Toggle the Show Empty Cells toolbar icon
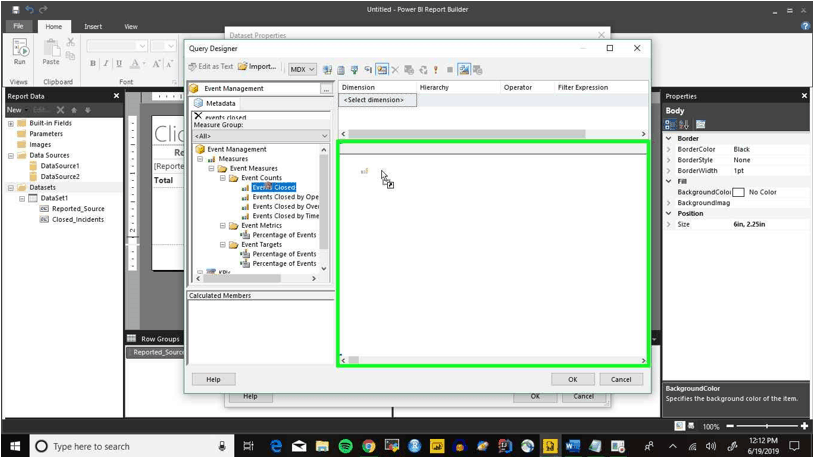 point(354,69)
